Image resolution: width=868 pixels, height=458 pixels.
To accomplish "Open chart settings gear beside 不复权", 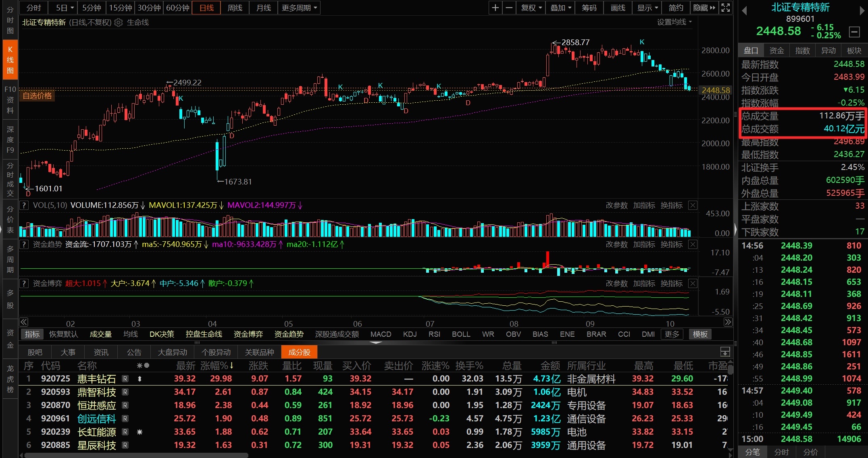I will 118,23.
